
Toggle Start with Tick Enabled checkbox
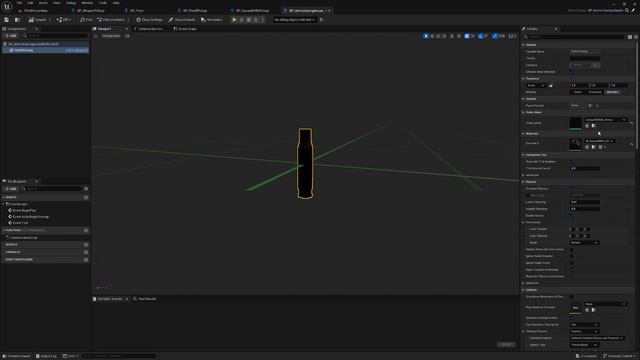point(572,162)
